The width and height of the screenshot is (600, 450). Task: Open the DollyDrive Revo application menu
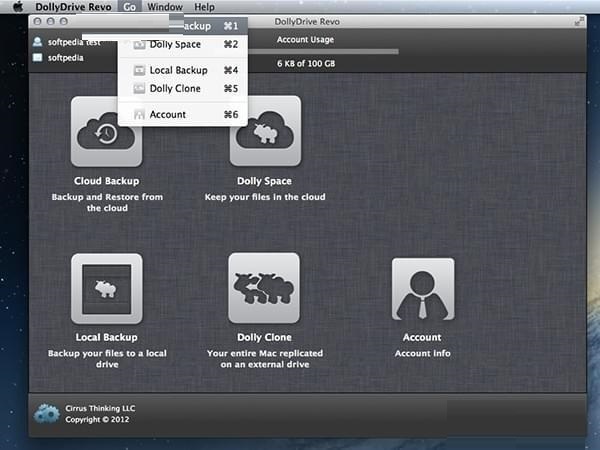point(73,7)
